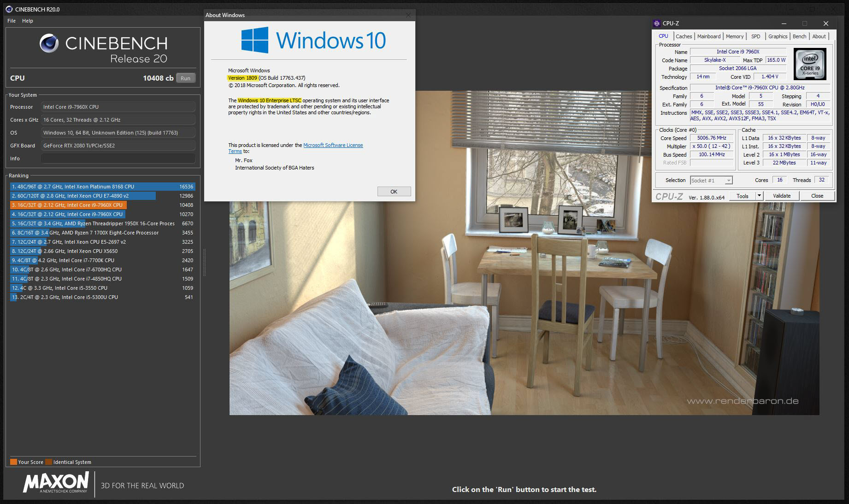Open the About tab in CPU-Z
849x504 pixels.
(x=819, y=36)
